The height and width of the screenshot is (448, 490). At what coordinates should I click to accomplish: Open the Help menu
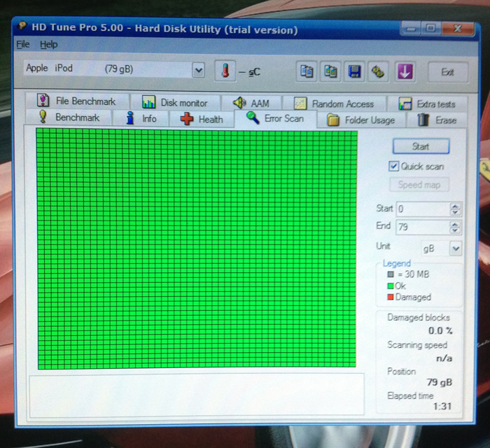point(49,44)
